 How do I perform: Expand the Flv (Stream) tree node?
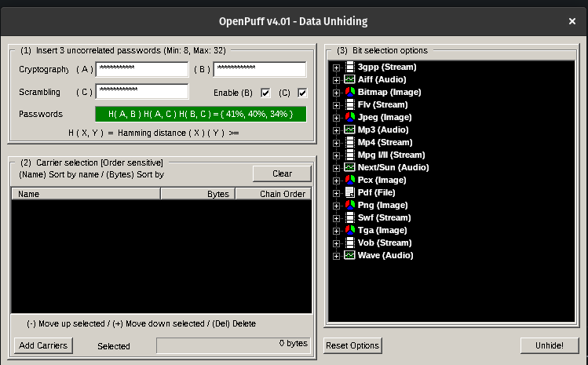click(337, 105)
